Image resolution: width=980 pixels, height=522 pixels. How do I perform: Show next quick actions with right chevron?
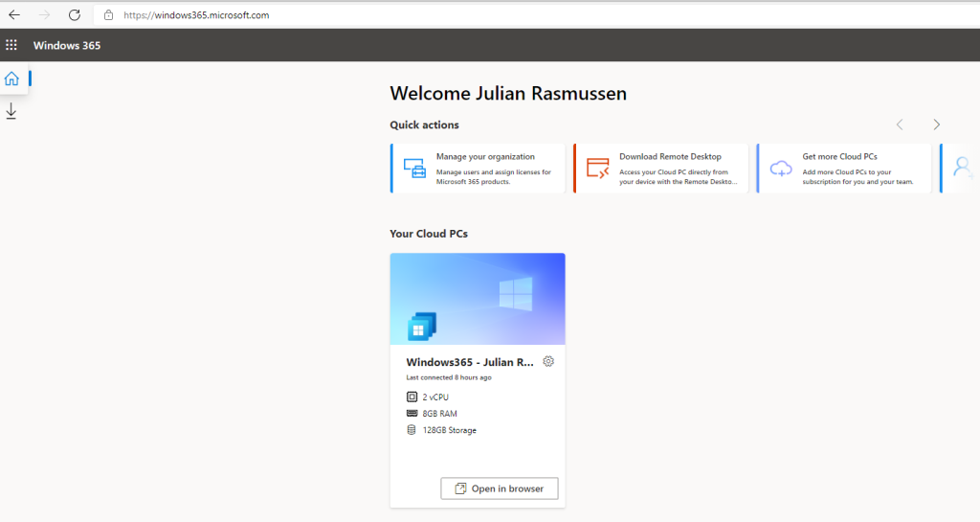pos(936,125)
